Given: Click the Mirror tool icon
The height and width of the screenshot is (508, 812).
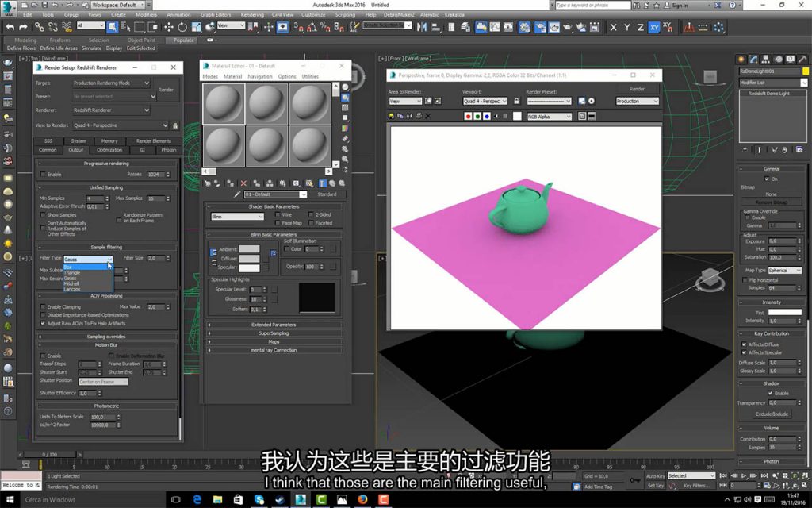Looking at the screenshot, I should [x=422, y=27].
